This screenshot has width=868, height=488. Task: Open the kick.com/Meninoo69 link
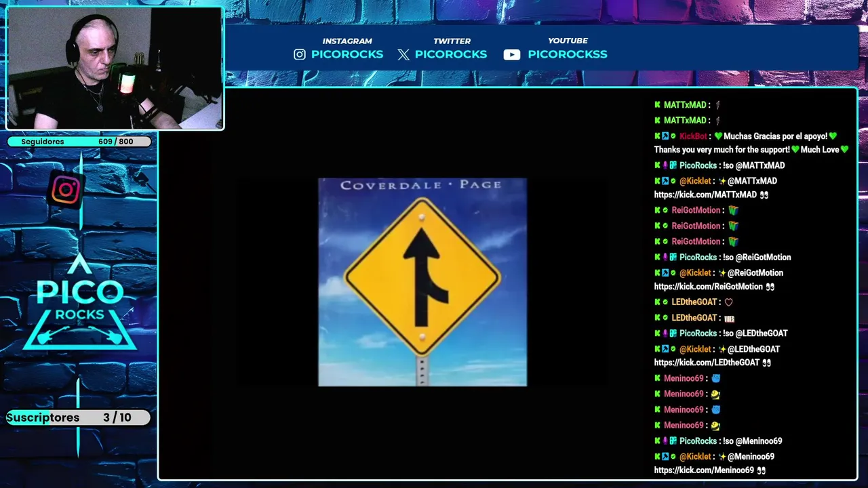pyautogui.click(x=704, y=470)
